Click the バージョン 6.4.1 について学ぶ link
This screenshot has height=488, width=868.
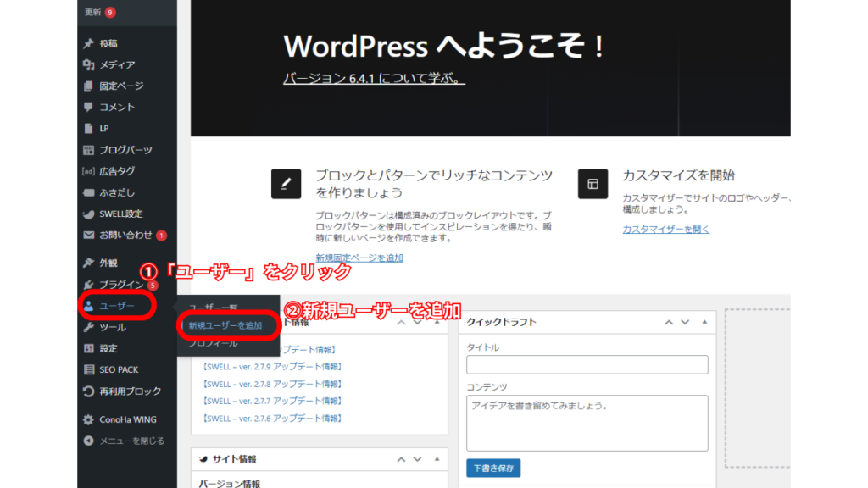(374, 79)
